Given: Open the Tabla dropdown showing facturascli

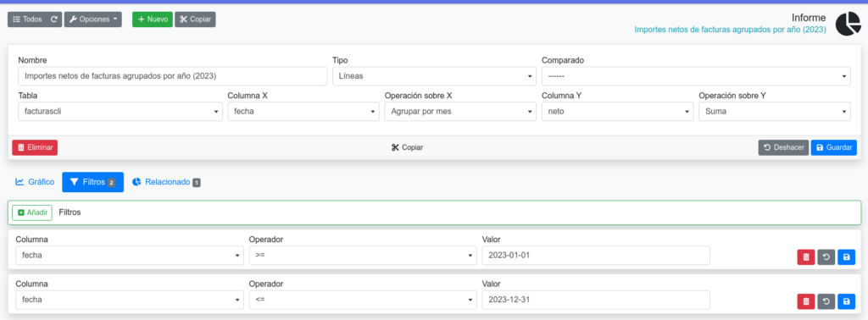Looking at the screenshot, I should click(120, 112).
